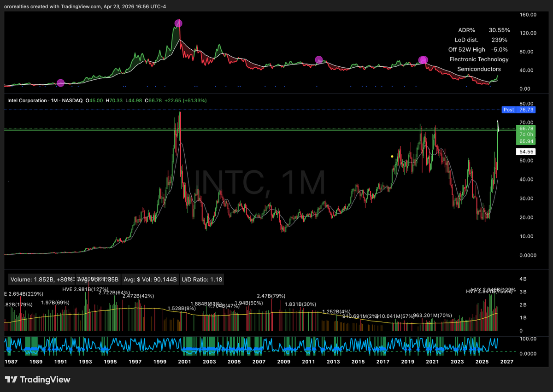Click the 4B volume scale value

pyautogui.click(x=523, y=279)
